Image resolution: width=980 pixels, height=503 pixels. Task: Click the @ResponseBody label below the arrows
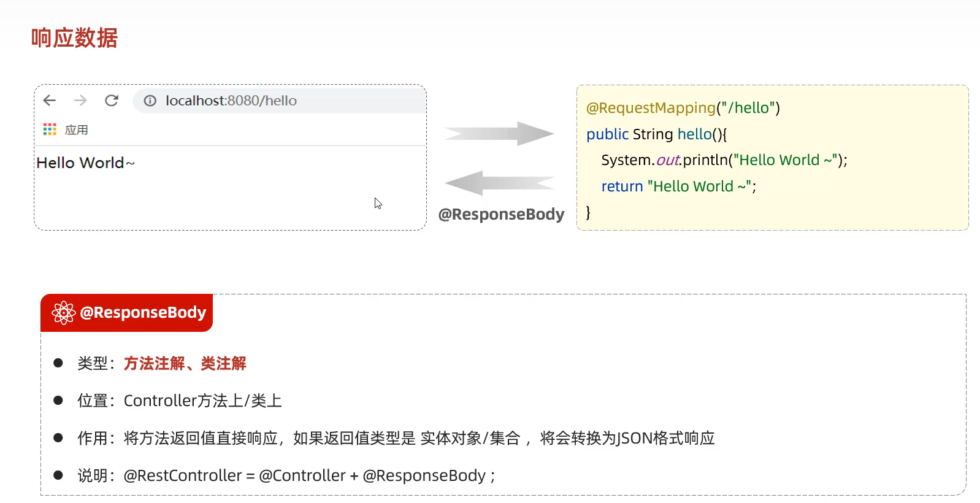pos(501,214)
